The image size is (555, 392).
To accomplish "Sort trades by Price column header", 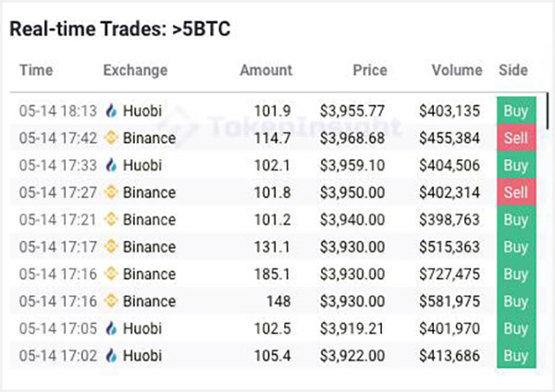I will 370,70.
